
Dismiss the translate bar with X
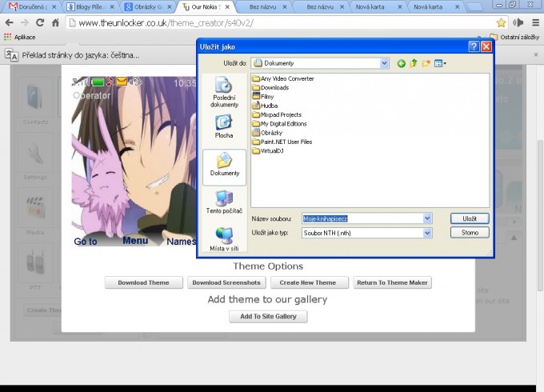pos(536,55)
